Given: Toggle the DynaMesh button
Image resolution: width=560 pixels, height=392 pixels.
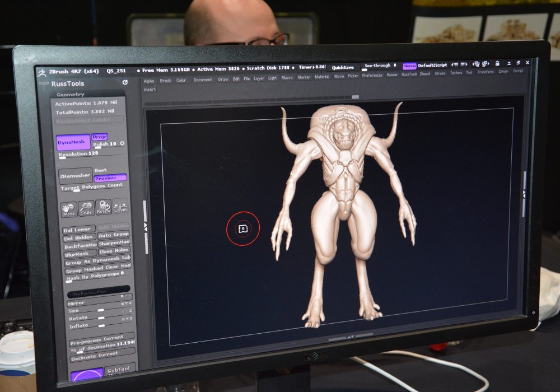Looking at the screenshot, I should coord(73,142).
